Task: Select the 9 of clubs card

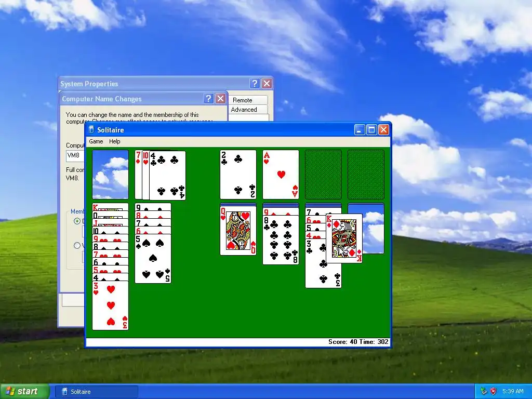Action: click(153, 207)
